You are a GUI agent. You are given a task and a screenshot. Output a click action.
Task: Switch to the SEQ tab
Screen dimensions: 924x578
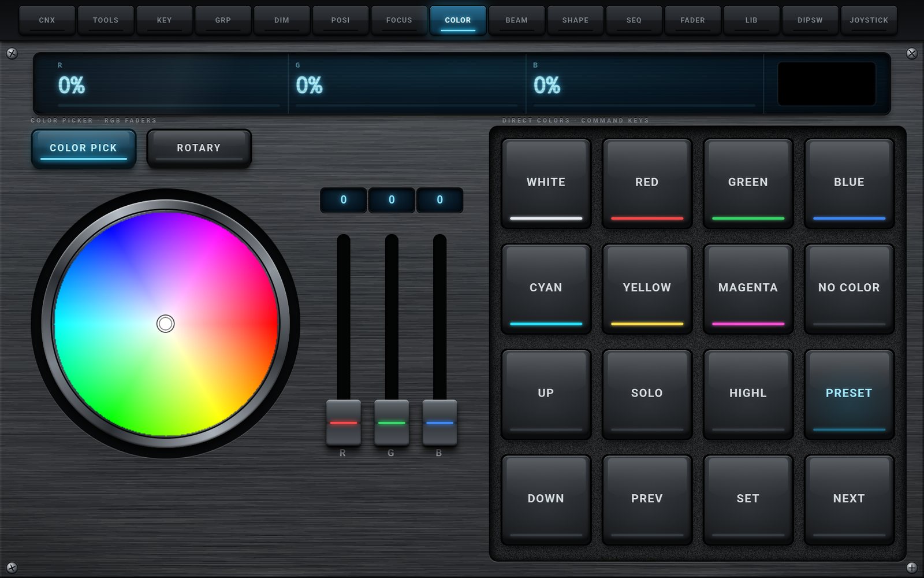coord(634,20)
